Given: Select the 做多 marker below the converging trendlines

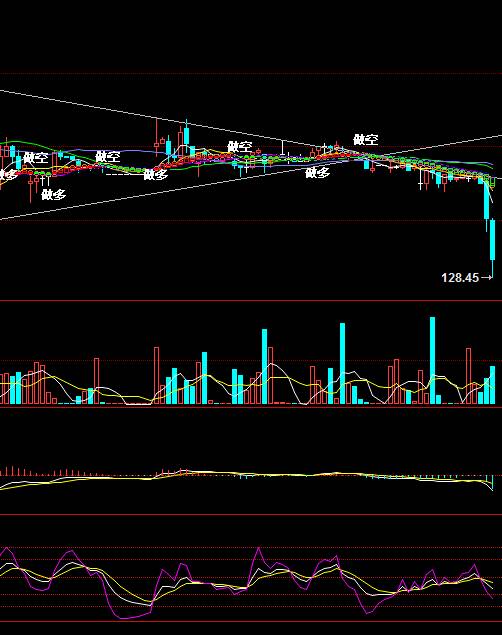Looking at the screenshot, I should (317, 173).
